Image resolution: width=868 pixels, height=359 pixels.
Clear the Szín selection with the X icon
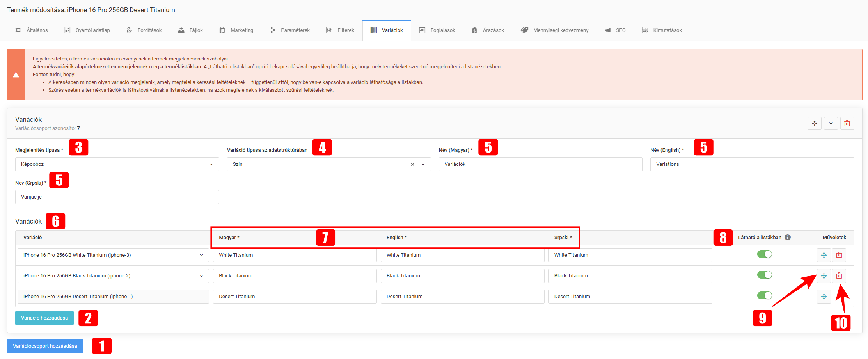[x=412, y=164]
